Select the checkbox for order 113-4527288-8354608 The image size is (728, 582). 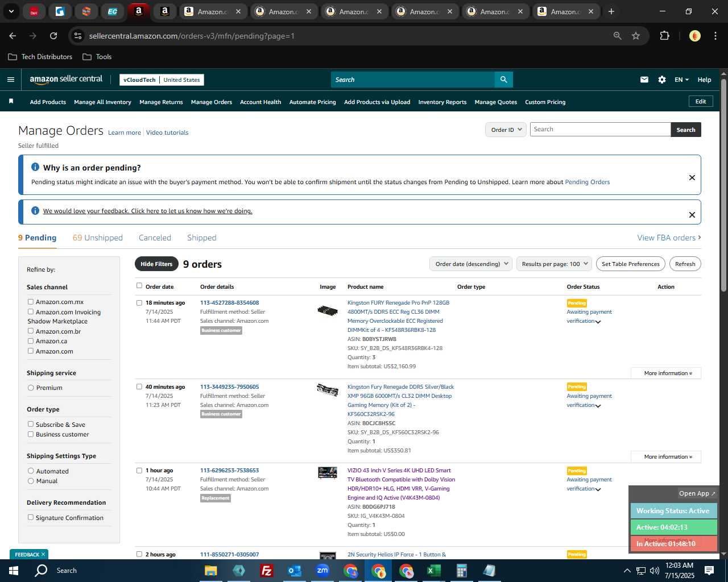[x=139, y=303]
